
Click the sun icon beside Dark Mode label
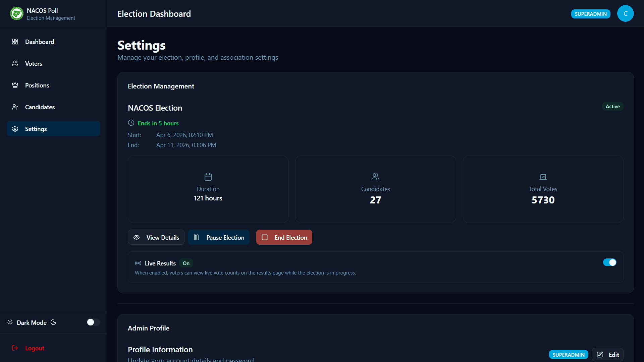click(10, 322)
